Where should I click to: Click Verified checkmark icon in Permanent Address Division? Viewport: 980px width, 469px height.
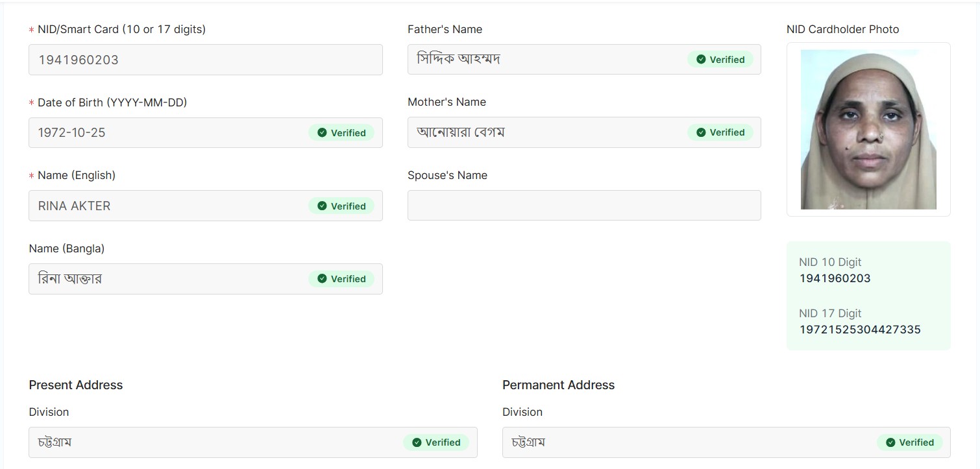[x=890, y=442]
